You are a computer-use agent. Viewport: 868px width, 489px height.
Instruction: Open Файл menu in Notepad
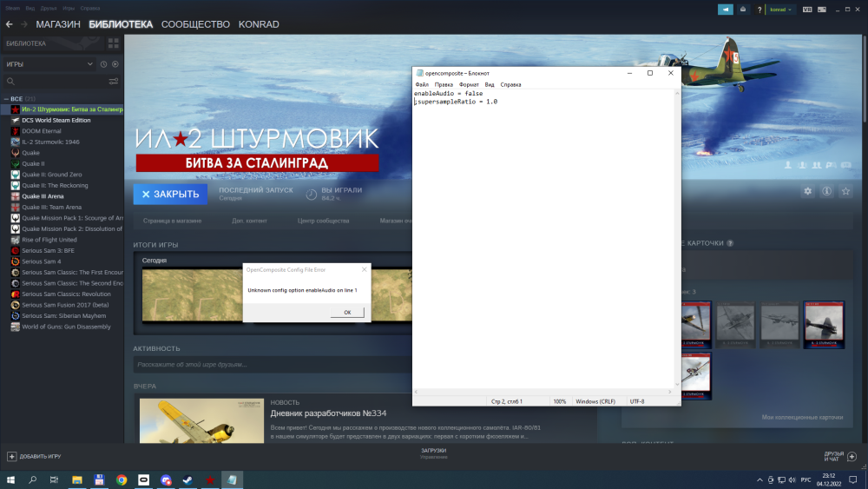point(422,85)
